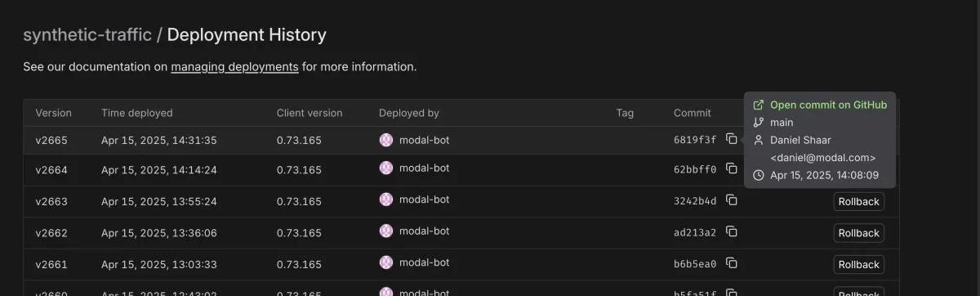Click the person icon beside Daniel Shaar
Viewport: 980px width, 296px height.
(758, 140)
